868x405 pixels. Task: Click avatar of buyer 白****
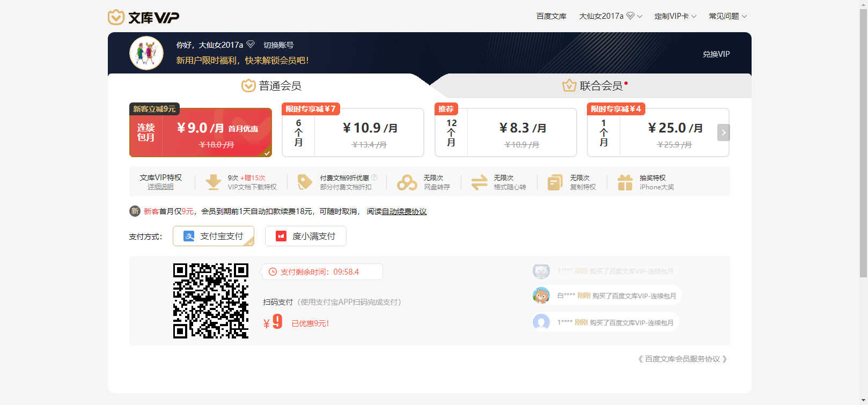(x=541, y=296)
